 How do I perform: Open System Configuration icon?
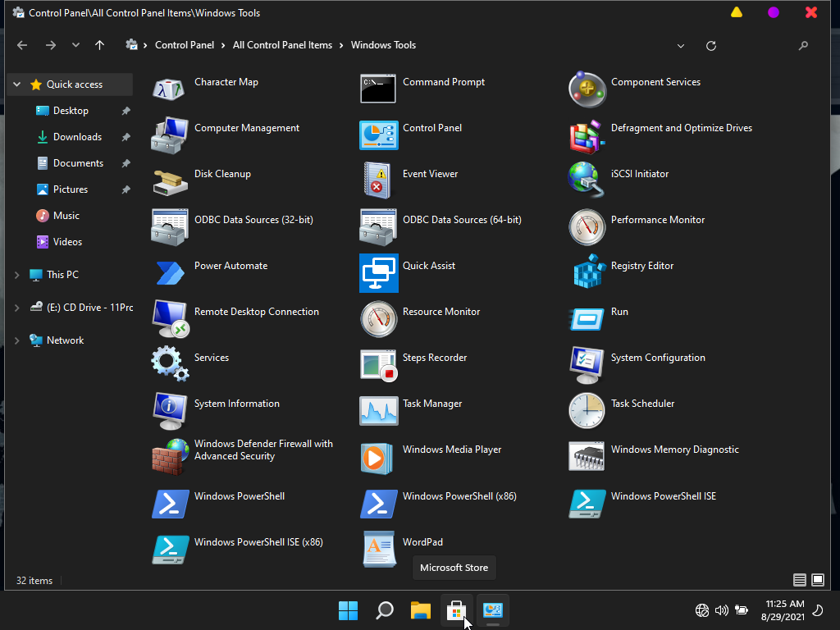coord(587,365)
